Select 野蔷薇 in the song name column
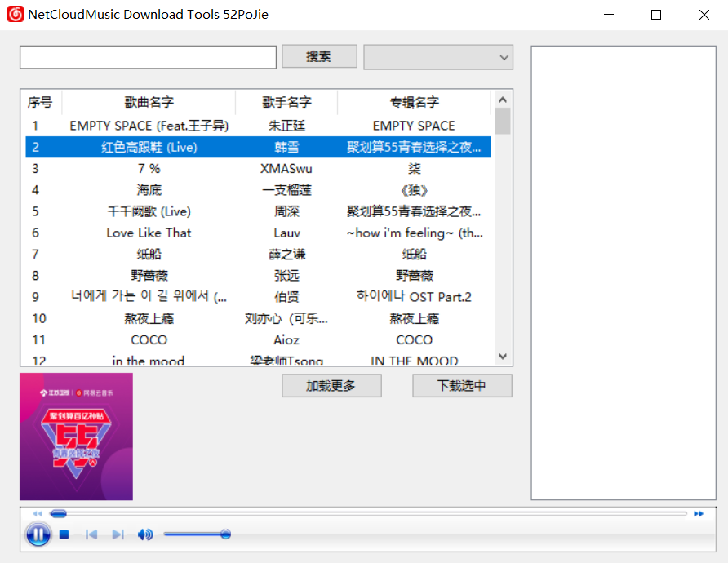This screenshot has width=728, height=563. [x=149, y=275]
